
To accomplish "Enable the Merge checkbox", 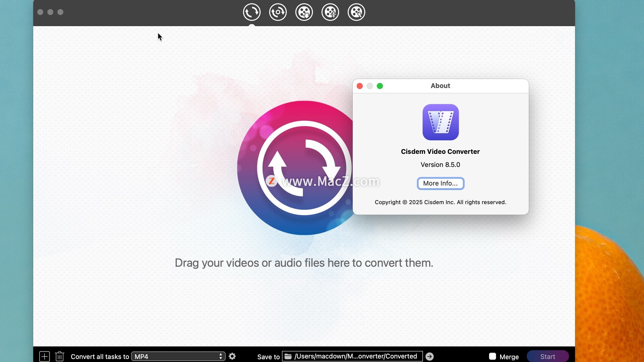I will pyautogui.click(x=492, y=356).
